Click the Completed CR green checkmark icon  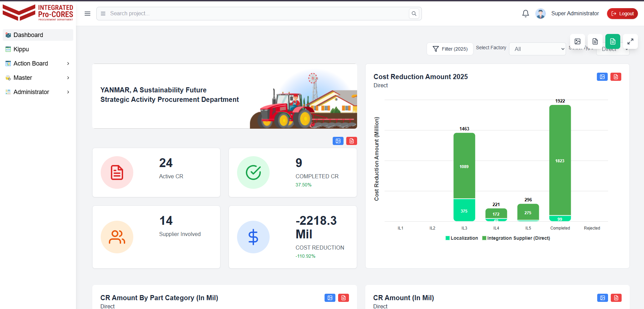tap(253, 172)
